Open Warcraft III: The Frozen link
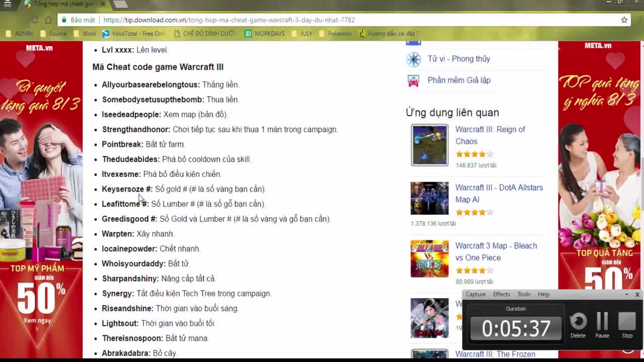 click(x=495, y=354)
